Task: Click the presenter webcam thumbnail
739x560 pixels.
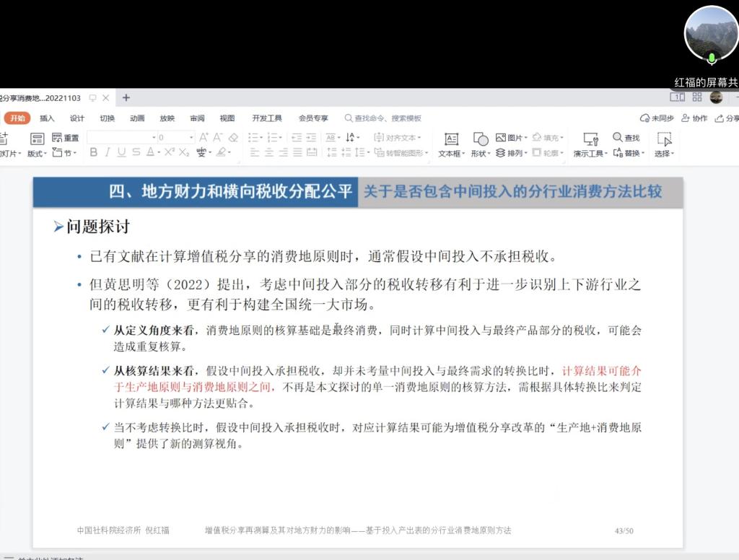Action: [x=711, y=32]
